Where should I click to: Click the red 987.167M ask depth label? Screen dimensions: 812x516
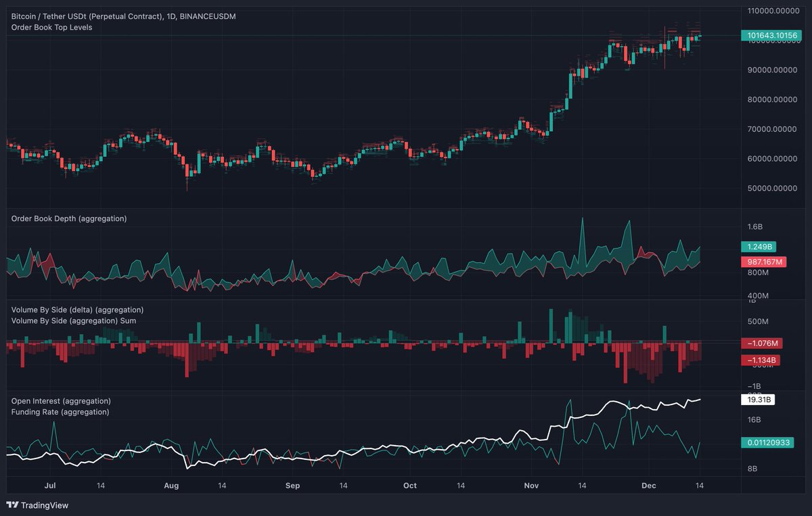[765, 262]
